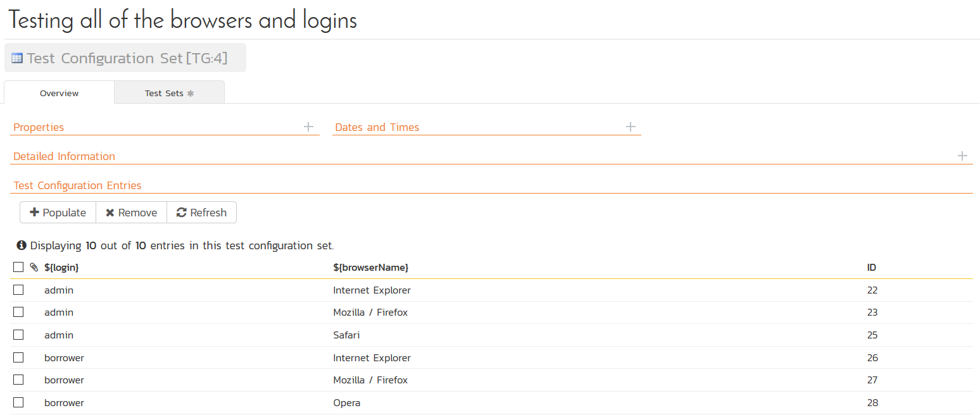Sort by the ${login} column header

click(x=61, y=268)
